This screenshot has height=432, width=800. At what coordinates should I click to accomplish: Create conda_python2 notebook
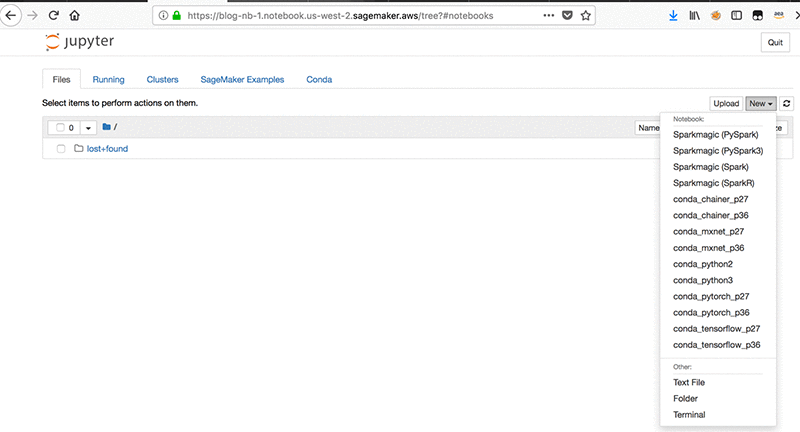coord(703,264)
